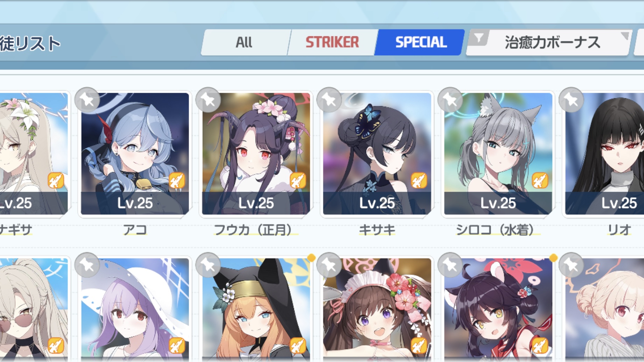This screenshot has width=644, height=362.
Task: Toggle the pin on フウカ（正月） card
Action: (208, 100)
